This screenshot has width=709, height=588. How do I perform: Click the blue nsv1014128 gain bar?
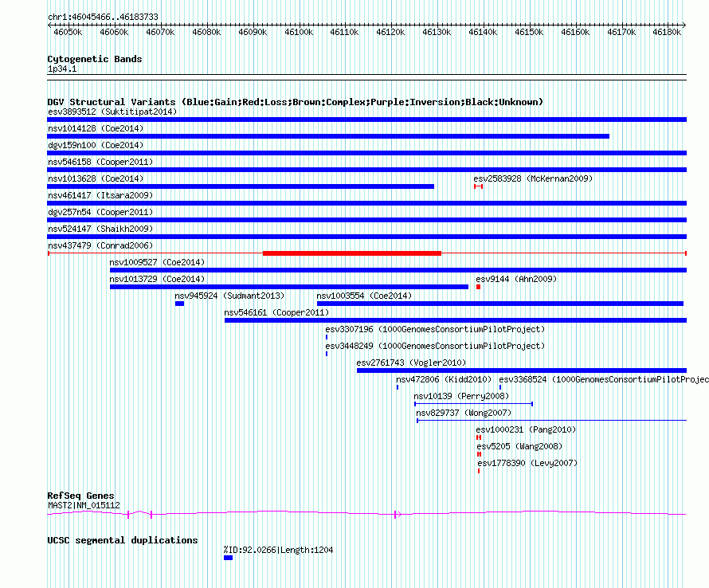tap(328, 136)
